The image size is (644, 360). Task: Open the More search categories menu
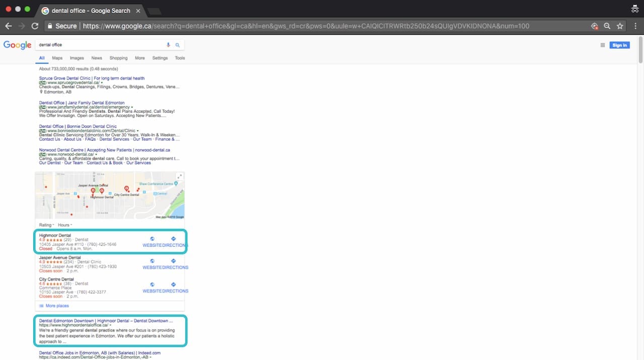click(140, 58)
